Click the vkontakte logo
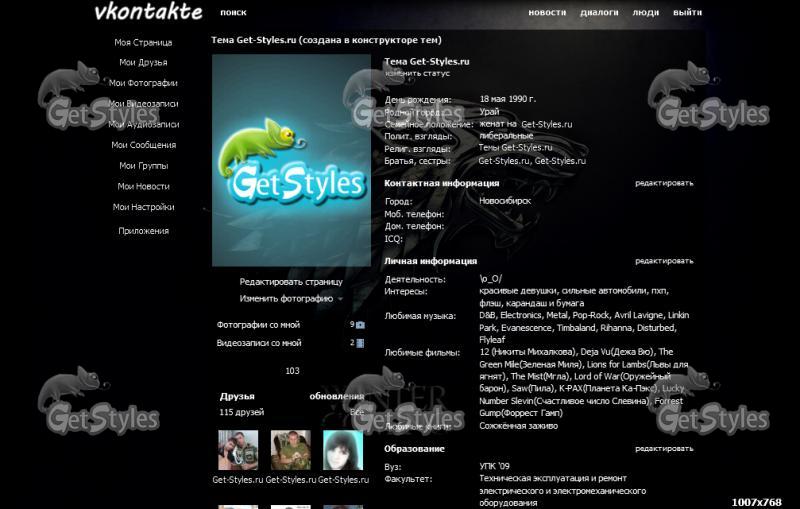The height and width of the screenshot is (509, 800). (148, 12)
